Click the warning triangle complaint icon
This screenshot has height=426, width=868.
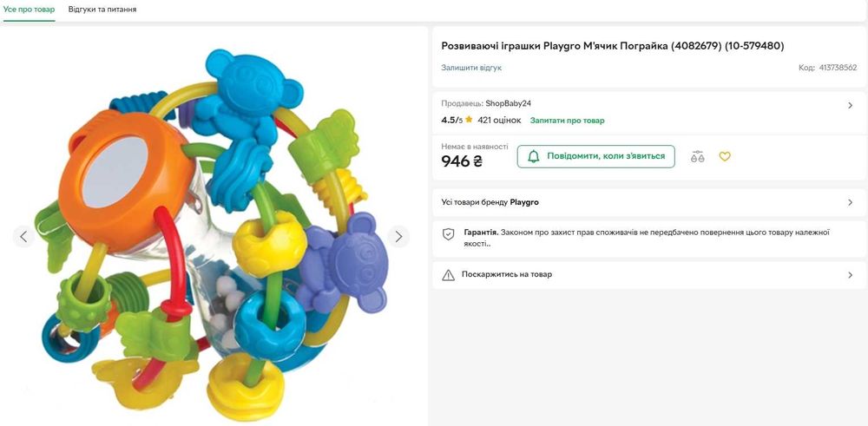449,275
